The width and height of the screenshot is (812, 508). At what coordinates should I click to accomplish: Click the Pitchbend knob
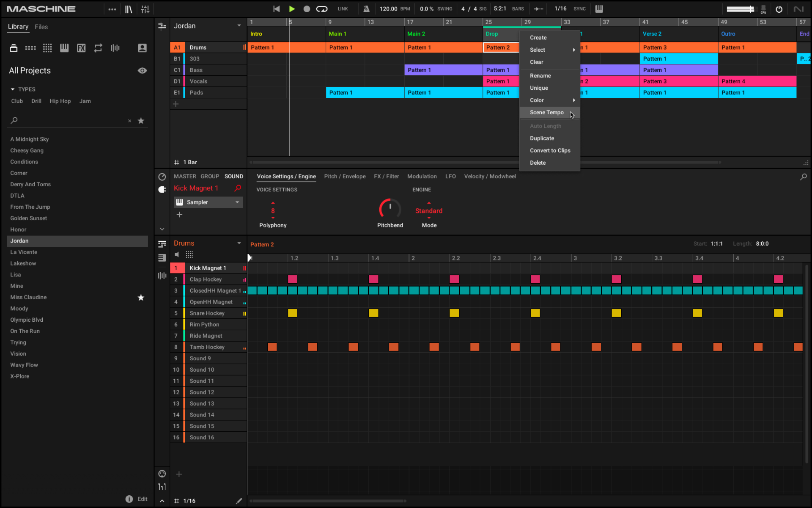pos(389,209)
